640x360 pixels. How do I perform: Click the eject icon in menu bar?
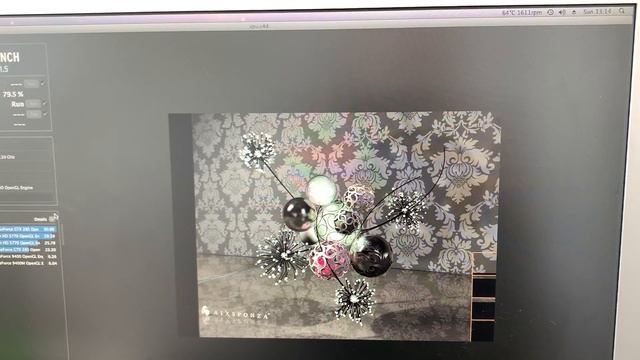[574, 12]
